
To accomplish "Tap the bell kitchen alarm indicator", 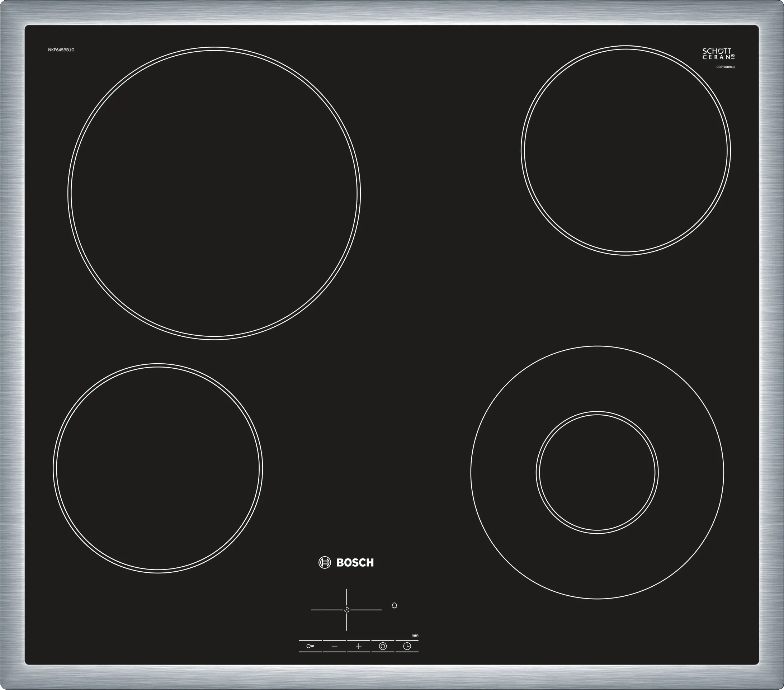I will (x=394, y=606).
